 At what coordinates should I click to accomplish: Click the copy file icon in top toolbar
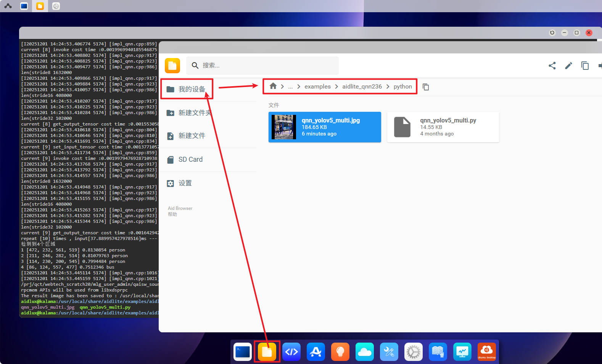585,66
